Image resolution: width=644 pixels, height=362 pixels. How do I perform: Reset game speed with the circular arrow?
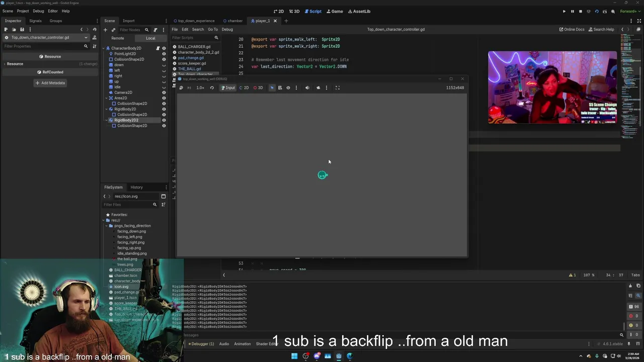(x=212, y=88)
